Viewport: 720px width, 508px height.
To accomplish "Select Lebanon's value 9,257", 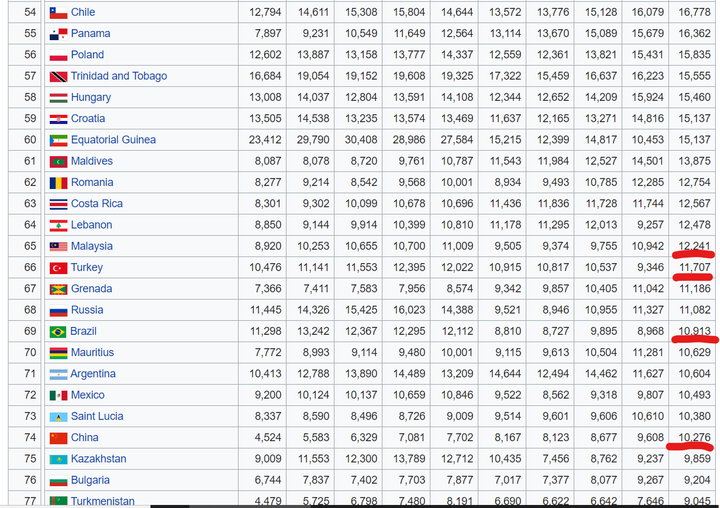I will [650, 225].
